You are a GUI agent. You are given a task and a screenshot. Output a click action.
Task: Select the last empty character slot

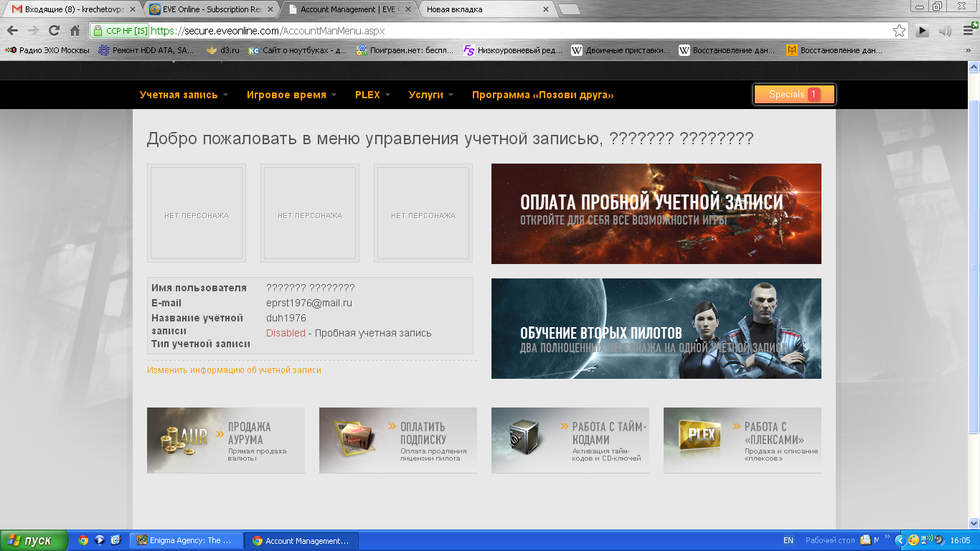click(423, 213)
